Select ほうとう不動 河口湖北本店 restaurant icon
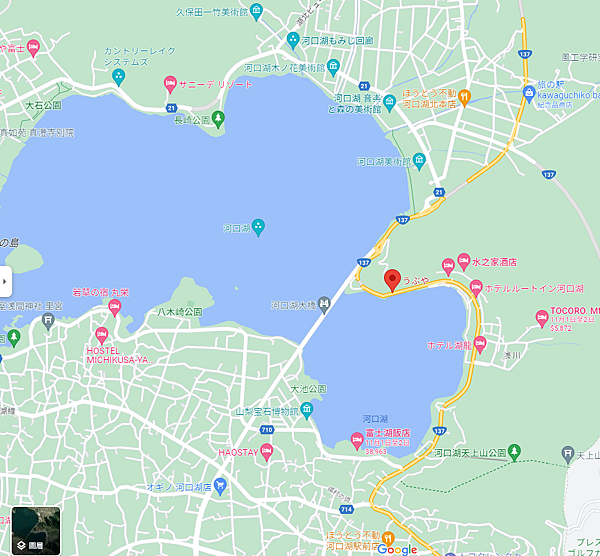Image resolution: width=600 pixels, height=556 pixels. coord(464,98)
